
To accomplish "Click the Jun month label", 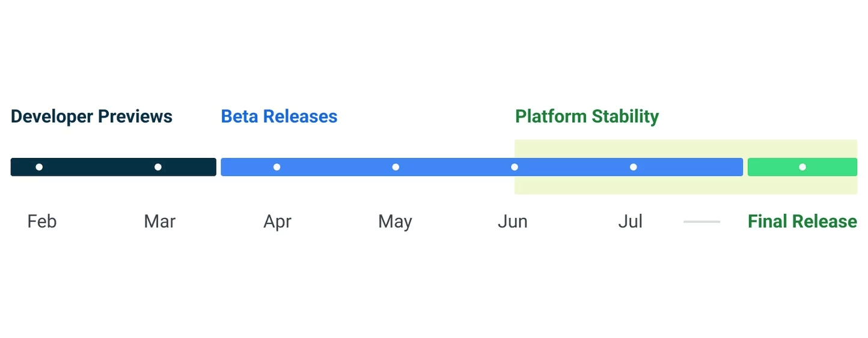I will point(513,222).
